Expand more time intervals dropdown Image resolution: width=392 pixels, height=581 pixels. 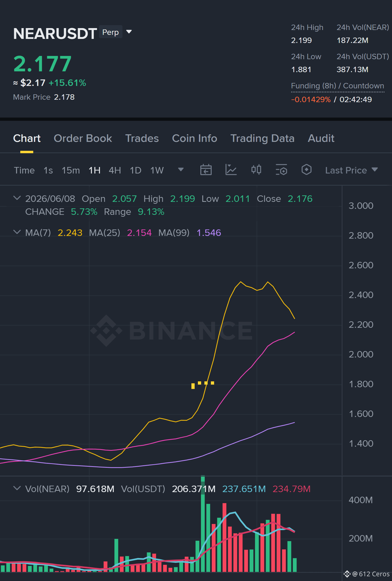pos(181,170)
